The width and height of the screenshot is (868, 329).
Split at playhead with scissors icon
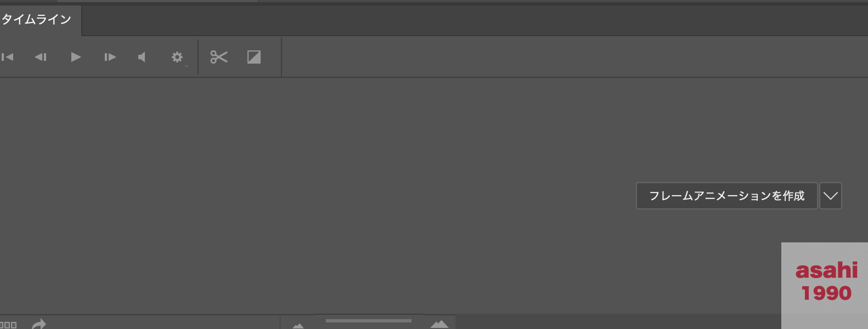click(x=219, y=57)
